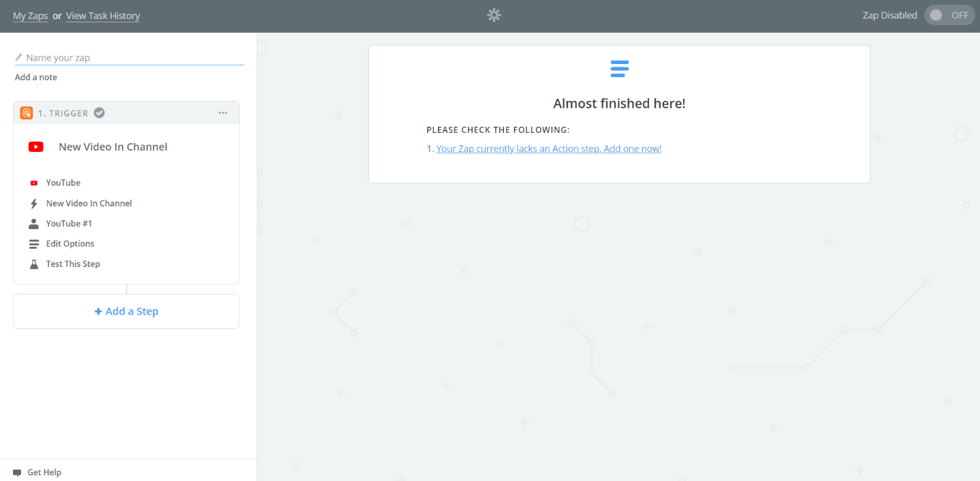Click Add a note
Screen dimensions: 980x481
pyautogui.click(x=35, y=77)
